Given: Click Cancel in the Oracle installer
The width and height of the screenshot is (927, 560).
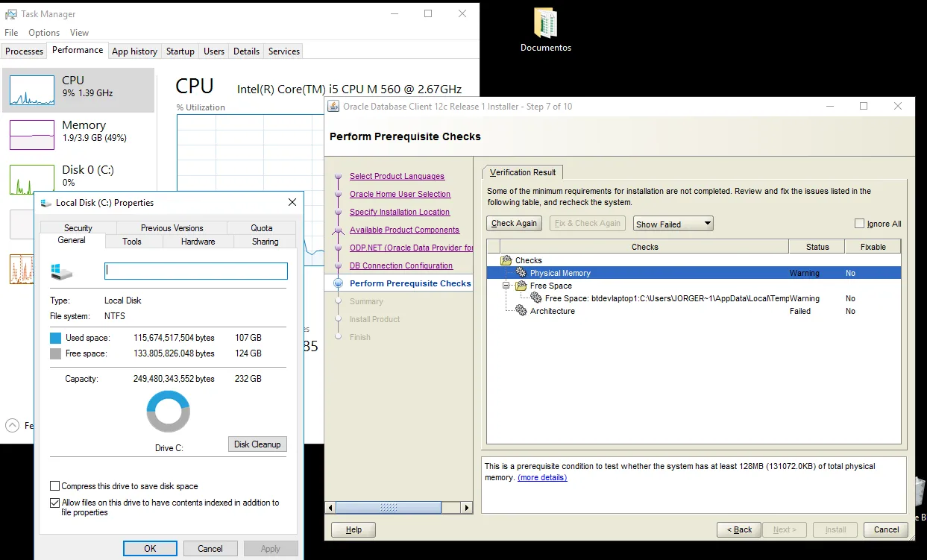Looking at the screenshot, I should point(887,529).
